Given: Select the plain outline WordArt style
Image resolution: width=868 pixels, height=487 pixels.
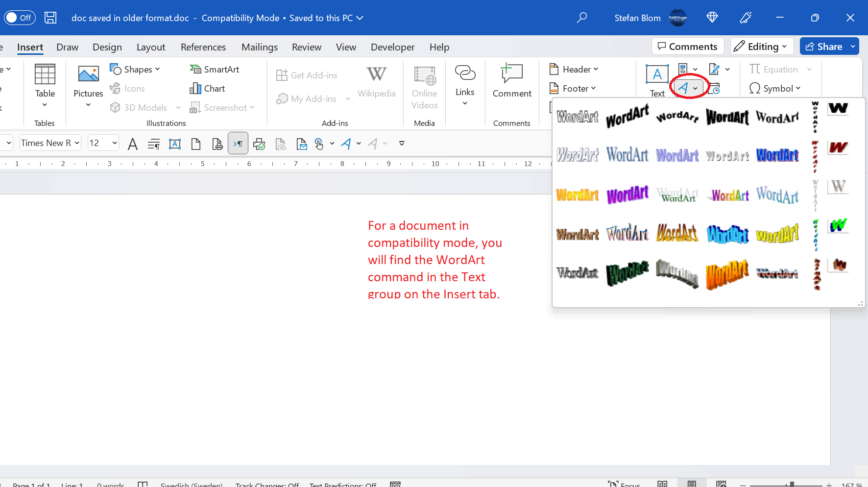Looking at the screenshot, I should tap(578, 117).
